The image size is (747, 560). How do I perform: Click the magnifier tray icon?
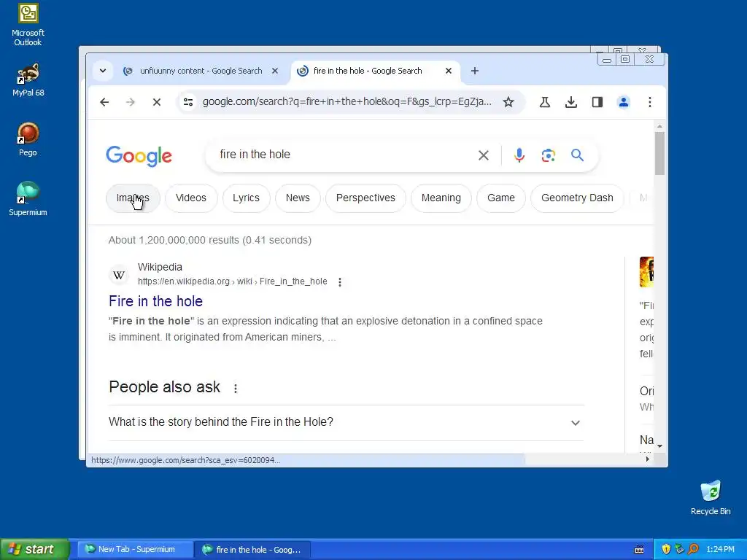[693, 549]
